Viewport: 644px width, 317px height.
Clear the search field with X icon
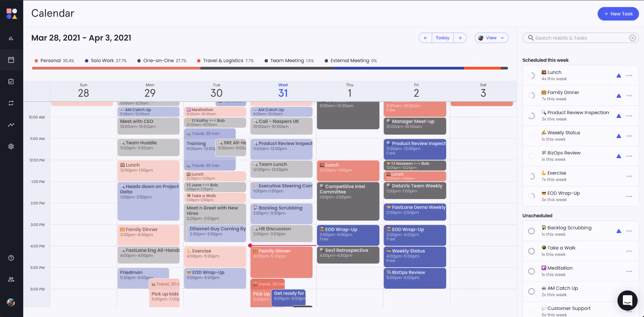point(632,38)
